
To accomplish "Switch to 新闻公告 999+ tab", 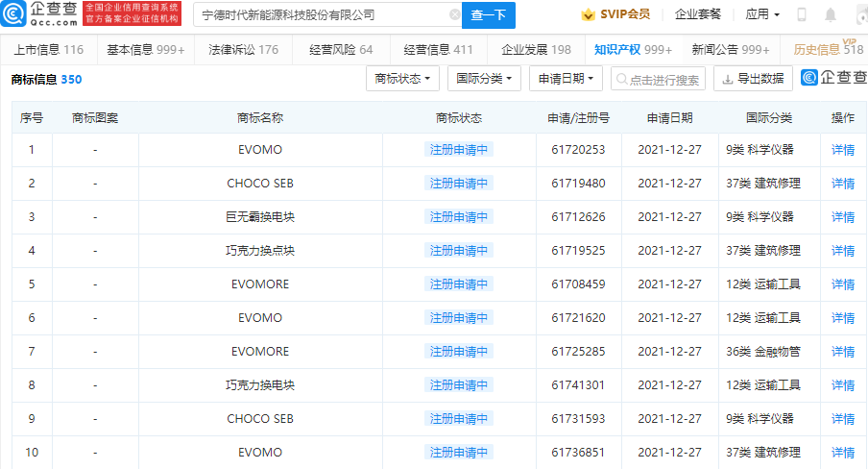I will click(731, 49).
